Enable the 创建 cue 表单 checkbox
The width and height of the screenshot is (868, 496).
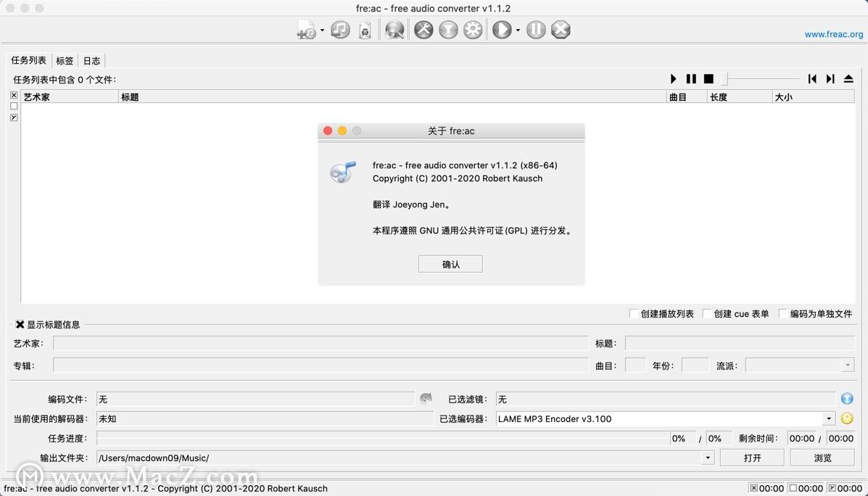click(x=707, y=314)
